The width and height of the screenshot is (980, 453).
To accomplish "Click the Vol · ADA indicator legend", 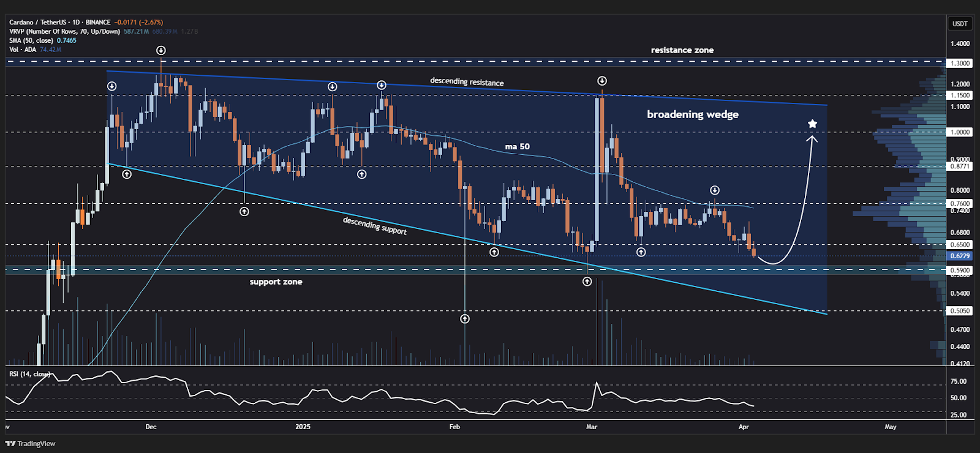I will (x=23, y=50).
